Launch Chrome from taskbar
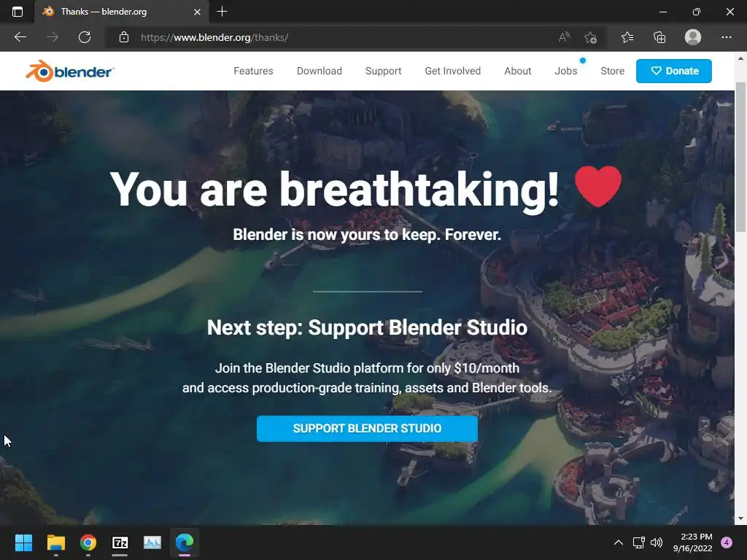Image resolution: width=747 pixels, height=560 pixels. [x=88, y=542]
